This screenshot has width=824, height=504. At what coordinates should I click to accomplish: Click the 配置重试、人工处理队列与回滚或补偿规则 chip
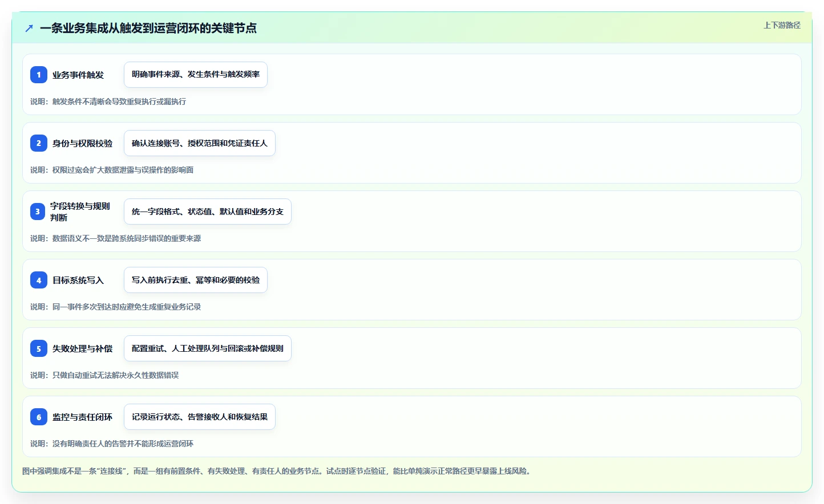(208, 348)
